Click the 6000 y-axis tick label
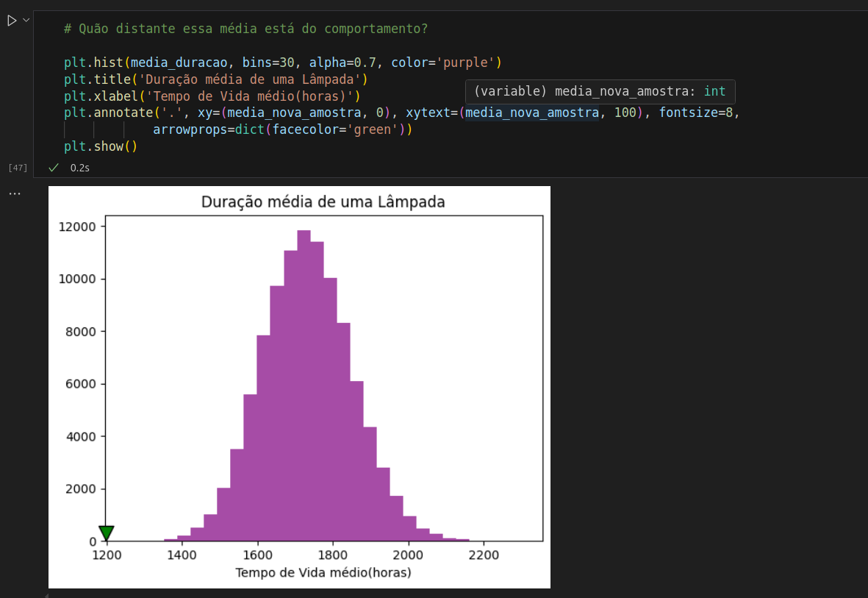The width and height of the screenshot is (868, 598). point(81,383)
